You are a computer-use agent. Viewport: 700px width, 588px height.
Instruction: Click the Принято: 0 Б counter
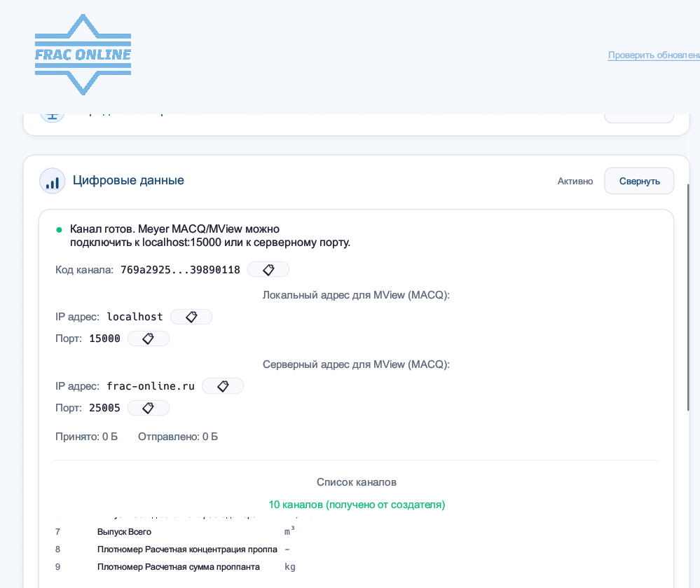pyautogui.click(x=86, y=437)
